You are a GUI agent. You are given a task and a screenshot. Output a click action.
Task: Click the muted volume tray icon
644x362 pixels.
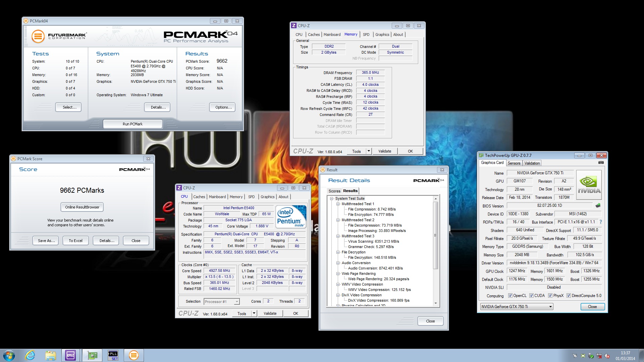607,356
